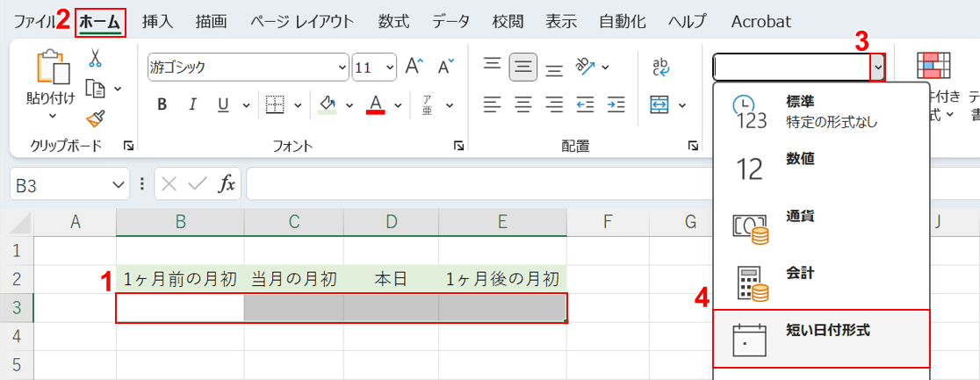
Task: Toggle Italic formatting
Action: pyautogui.click(x=192, y=104)
